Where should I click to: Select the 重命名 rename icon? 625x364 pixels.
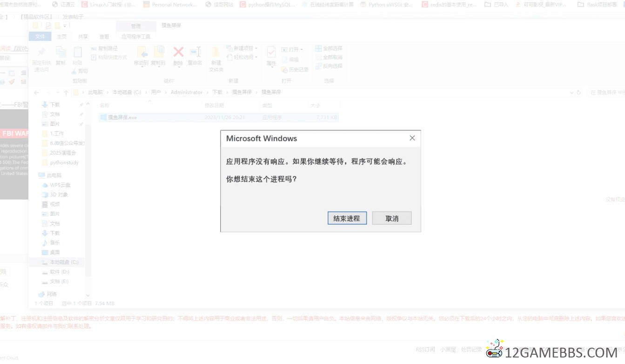point(195,52)
